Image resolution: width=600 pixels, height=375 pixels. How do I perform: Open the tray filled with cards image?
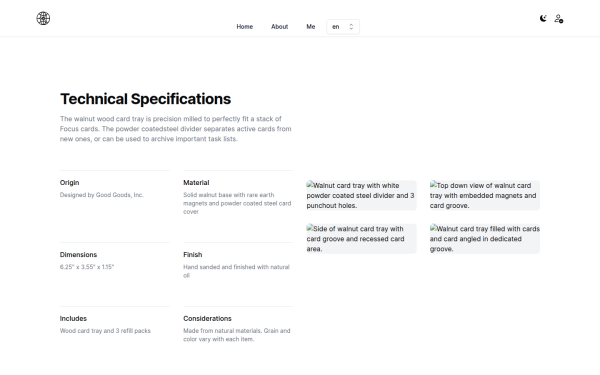click(485, 239)
